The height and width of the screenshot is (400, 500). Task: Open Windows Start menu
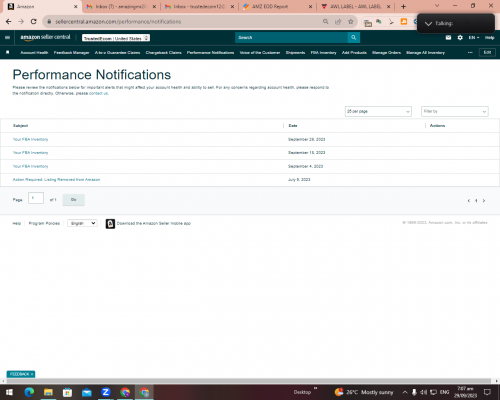pyautogui.click(x=9, y=392)
